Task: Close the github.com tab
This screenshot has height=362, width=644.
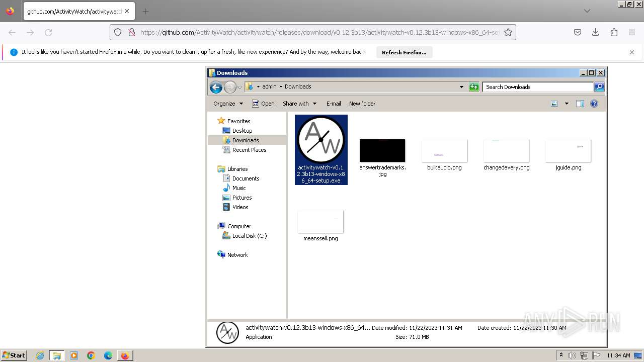Action: (127, 11)
